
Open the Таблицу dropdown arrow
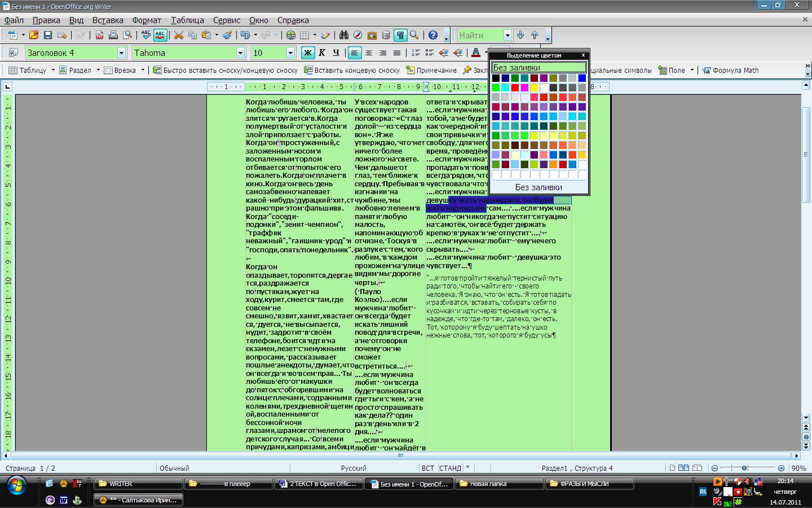[x=53, y=70]
